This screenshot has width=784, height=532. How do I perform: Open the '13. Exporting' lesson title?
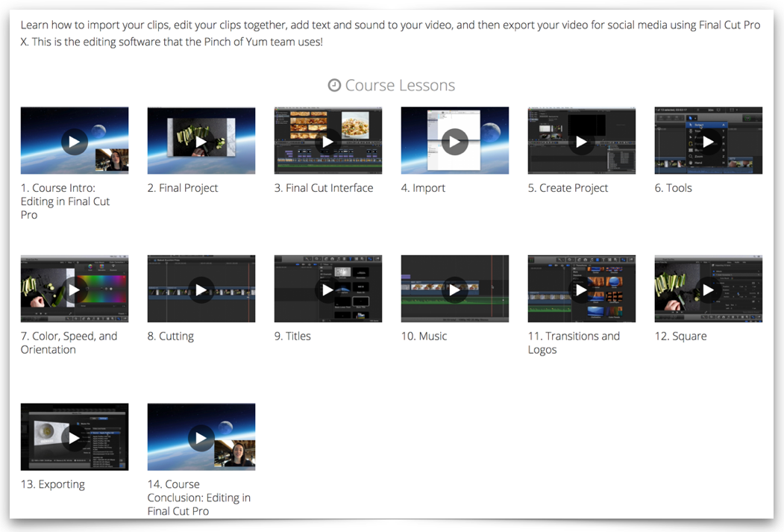coord(52,484)
